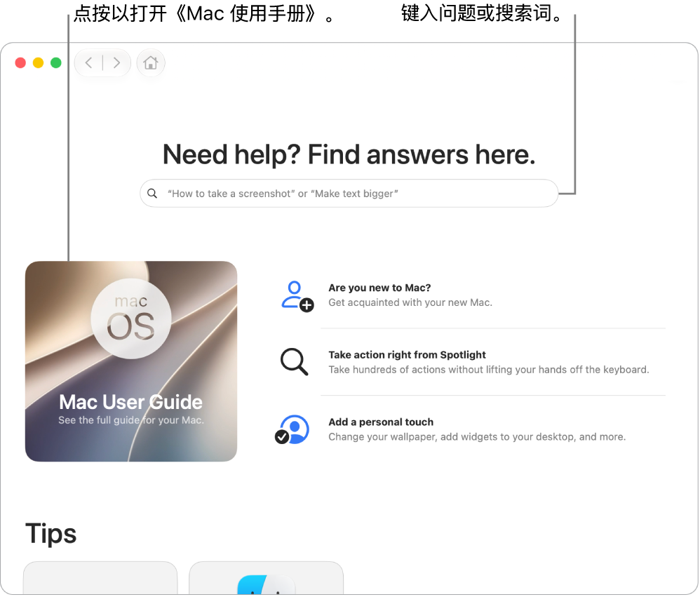The image size is (700, 597).
Task: Click the personal touch profile icon
Action: tap(292, 429)
